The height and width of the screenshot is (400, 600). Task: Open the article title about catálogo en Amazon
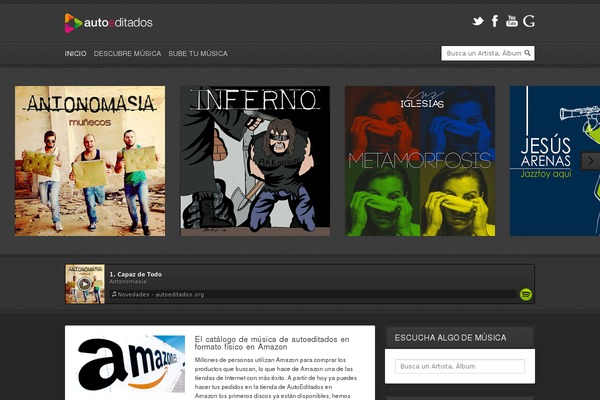[x=272, y=343]
